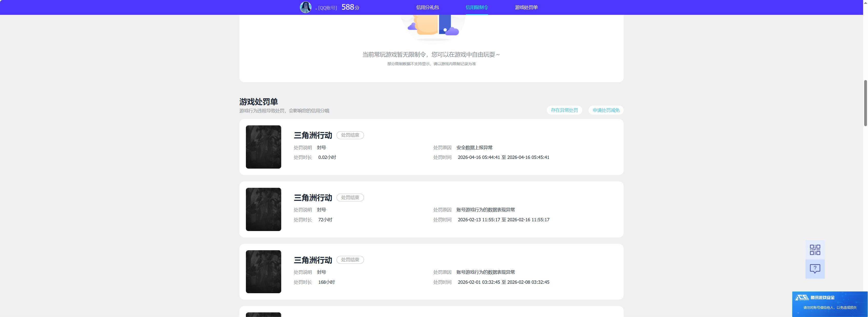Click the user avatar in header
The image size is (868, 317).
(306, 7)
